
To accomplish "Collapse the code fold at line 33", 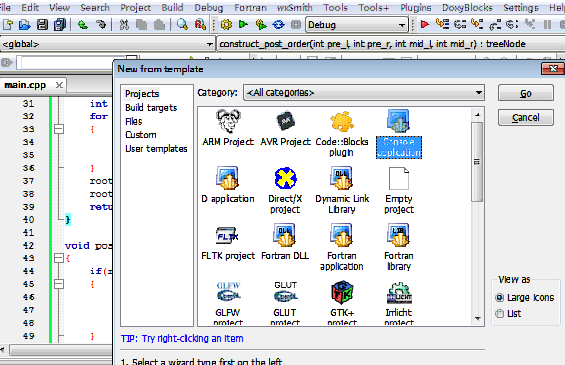I will click(x=59, y=129).
